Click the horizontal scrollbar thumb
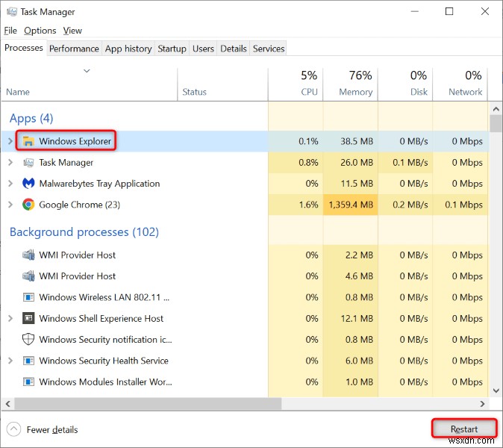The image size is (503, 448). [148, 404]
